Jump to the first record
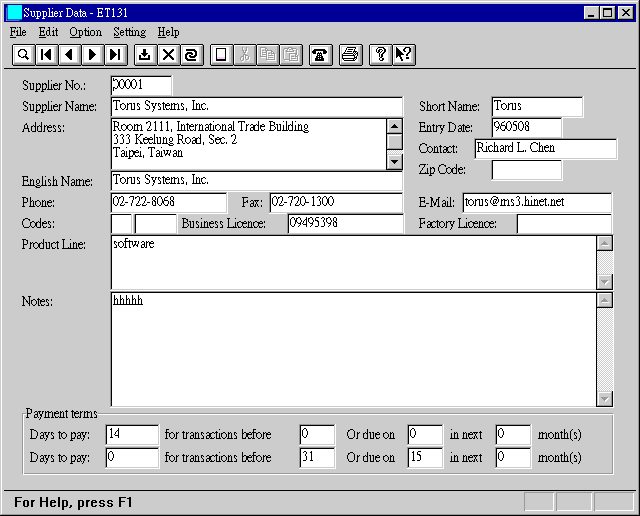Viewport: 640px width, 516px height. [47, 55]
